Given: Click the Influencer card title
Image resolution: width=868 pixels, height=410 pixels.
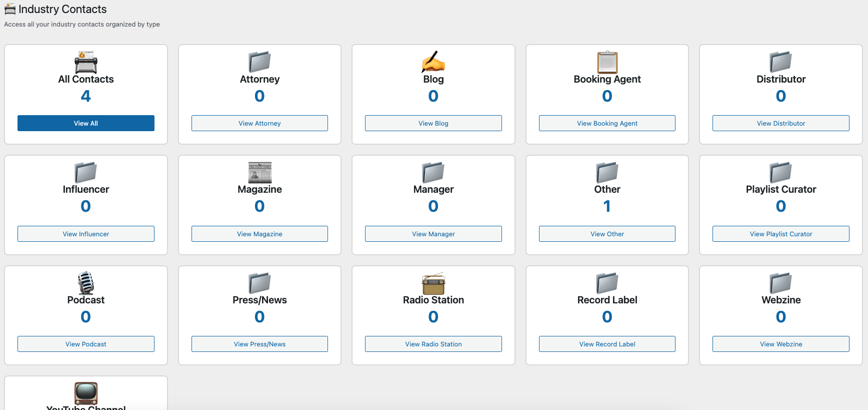Looking at the screenshot, I should tap(86, 189).
